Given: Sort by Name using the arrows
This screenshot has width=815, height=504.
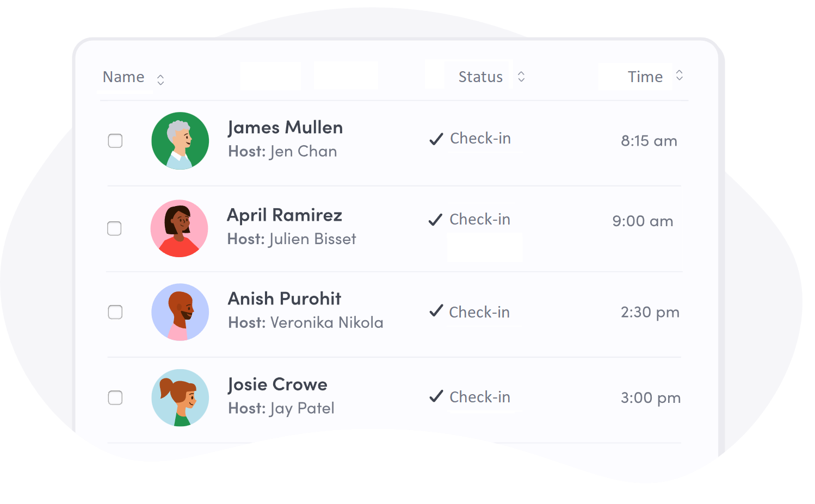Looking at the screenshot, I should 160,80.
